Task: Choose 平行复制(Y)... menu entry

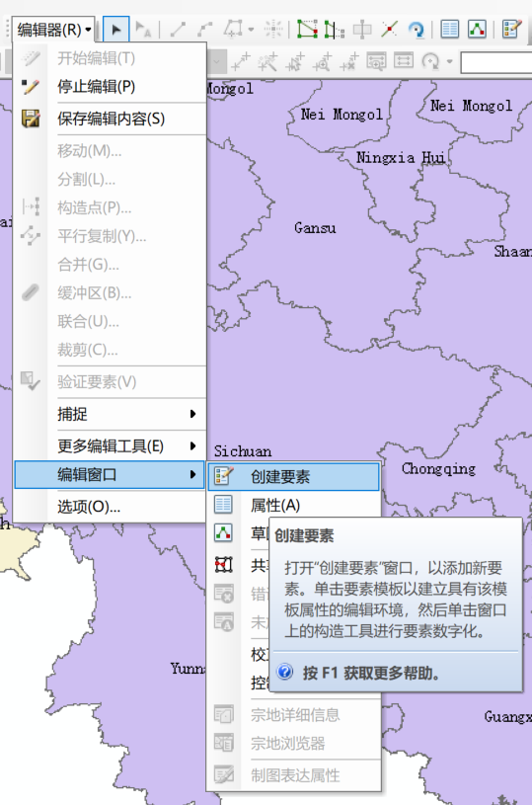Action: 111,236
